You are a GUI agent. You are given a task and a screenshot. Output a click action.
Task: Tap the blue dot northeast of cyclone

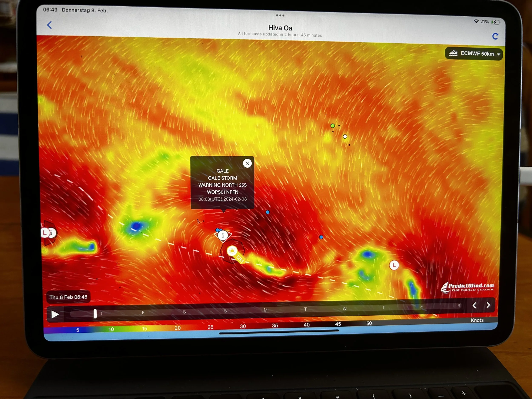coord(267,212)
